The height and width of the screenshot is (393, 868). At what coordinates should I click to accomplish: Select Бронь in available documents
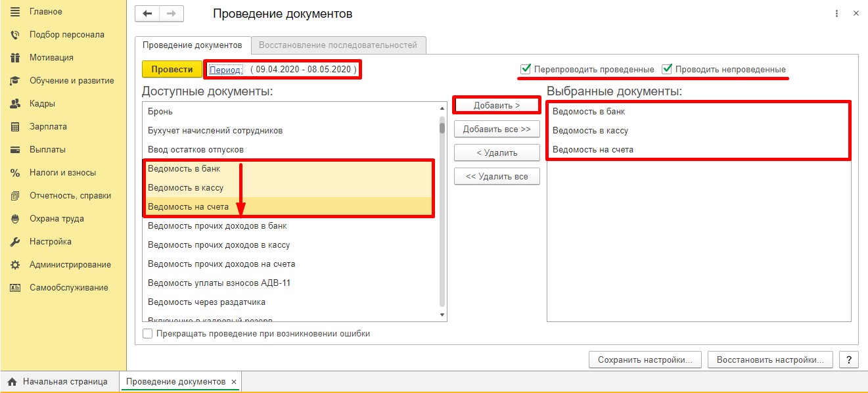(x=290, y=112)
